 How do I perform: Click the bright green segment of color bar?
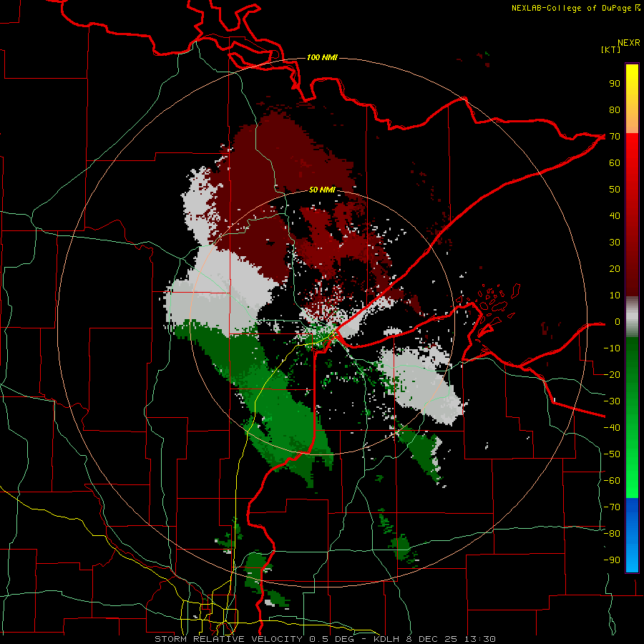coord(632,417)
